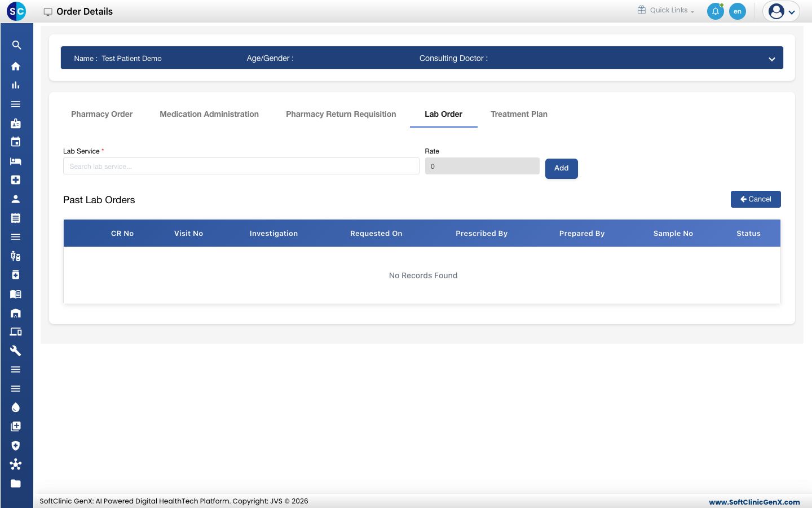Open the health shield icon

pos(16,445)
